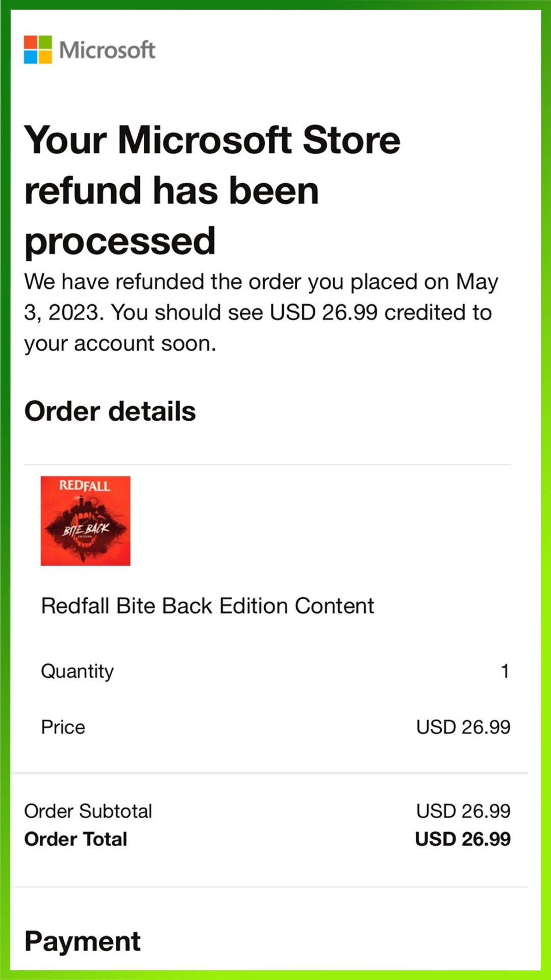Click the Order Subtotal label
551x980 pixels.
(88, 811)
